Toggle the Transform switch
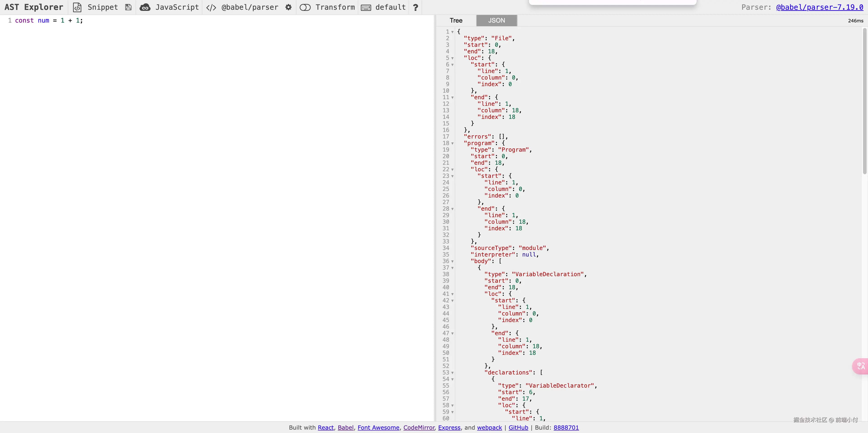Screen dimensions: 868x433 coord(305,7)
